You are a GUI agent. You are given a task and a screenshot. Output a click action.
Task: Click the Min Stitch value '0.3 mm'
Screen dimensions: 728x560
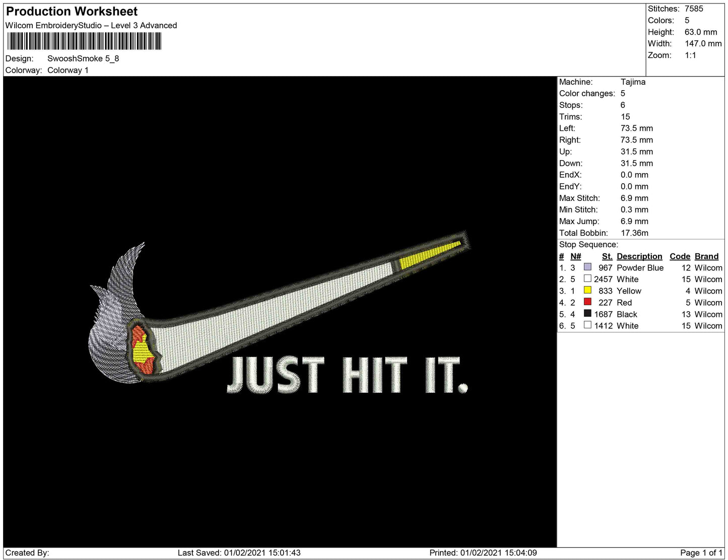(634, 209)
